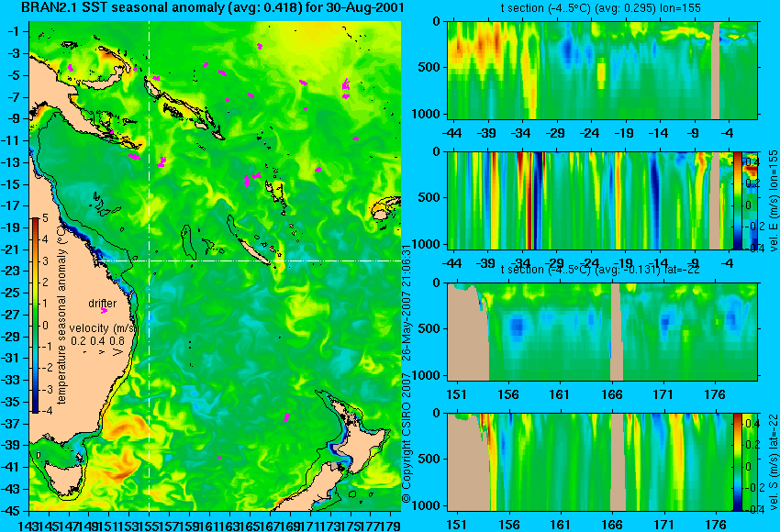Click the '166' longitude label under the lat=-22 temperature section

611,394
